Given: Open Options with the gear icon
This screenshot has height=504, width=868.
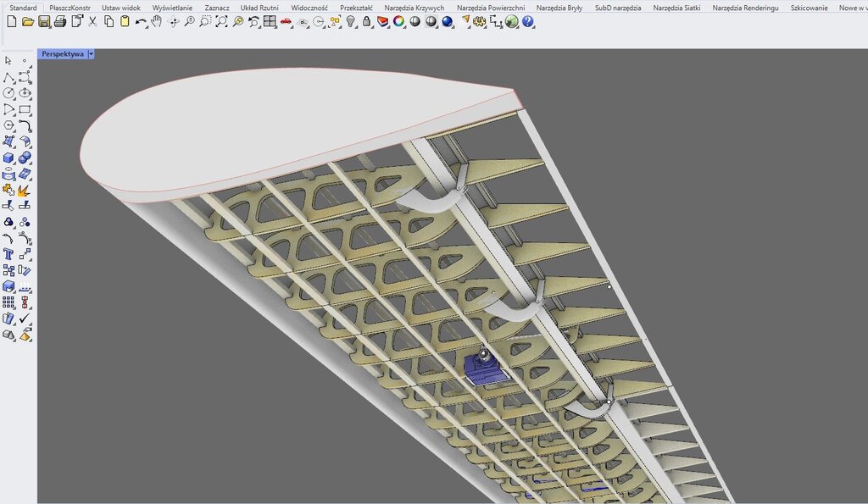Looking at the screenshot, I should pos(480,21).
